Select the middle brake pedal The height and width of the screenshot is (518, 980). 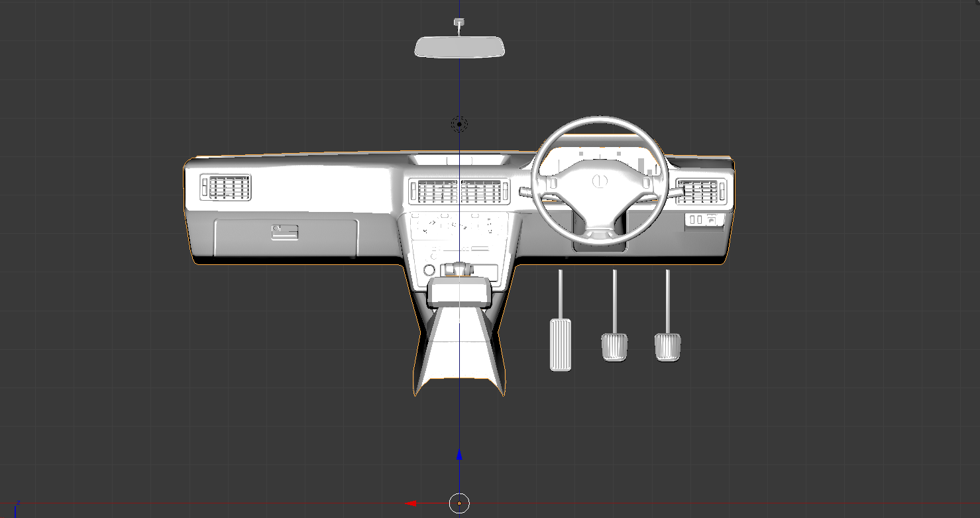pyautogui.click(x=614, y=346)
